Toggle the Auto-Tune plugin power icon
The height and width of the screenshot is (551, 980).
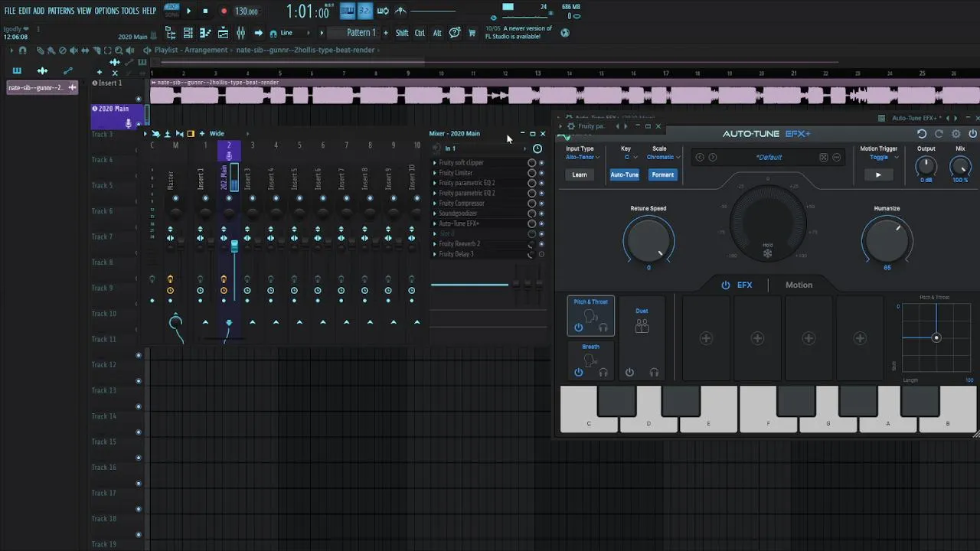tap(972, 134)
